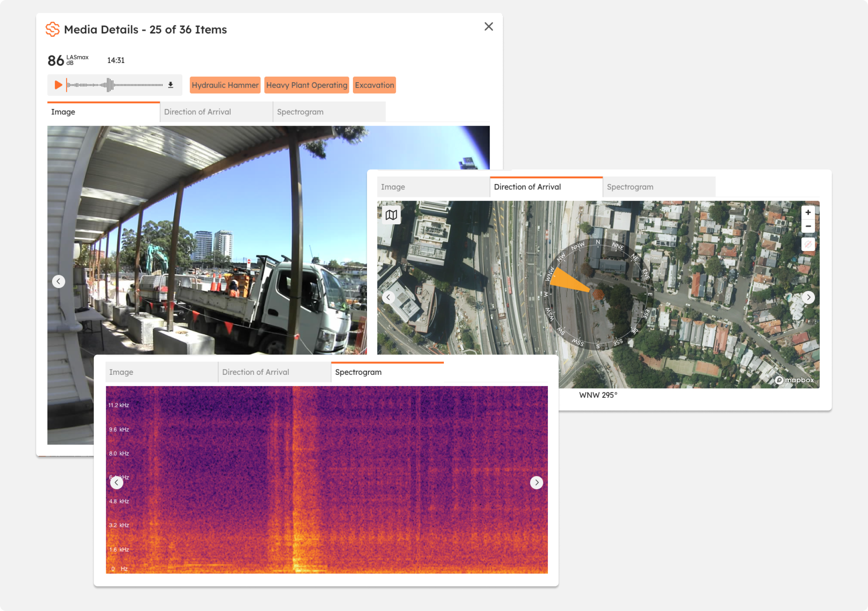
Task: Play the audio recording
Action: tap(58, 85)
